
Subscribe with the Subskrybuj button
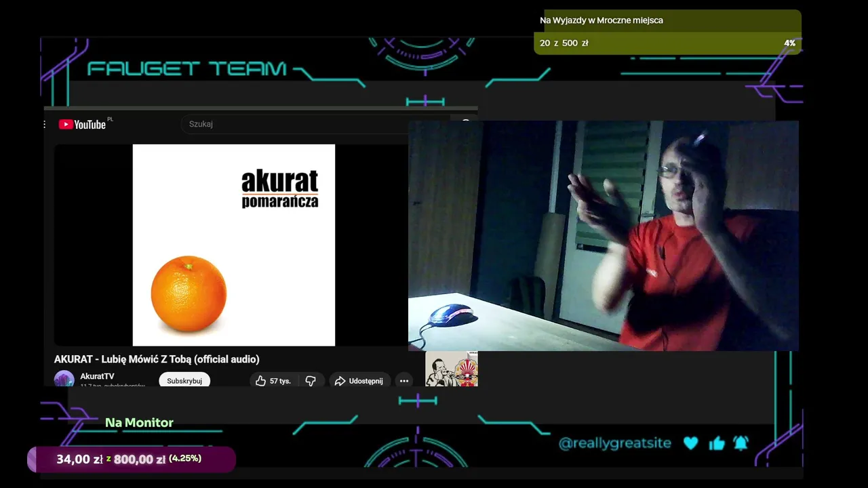184,380
